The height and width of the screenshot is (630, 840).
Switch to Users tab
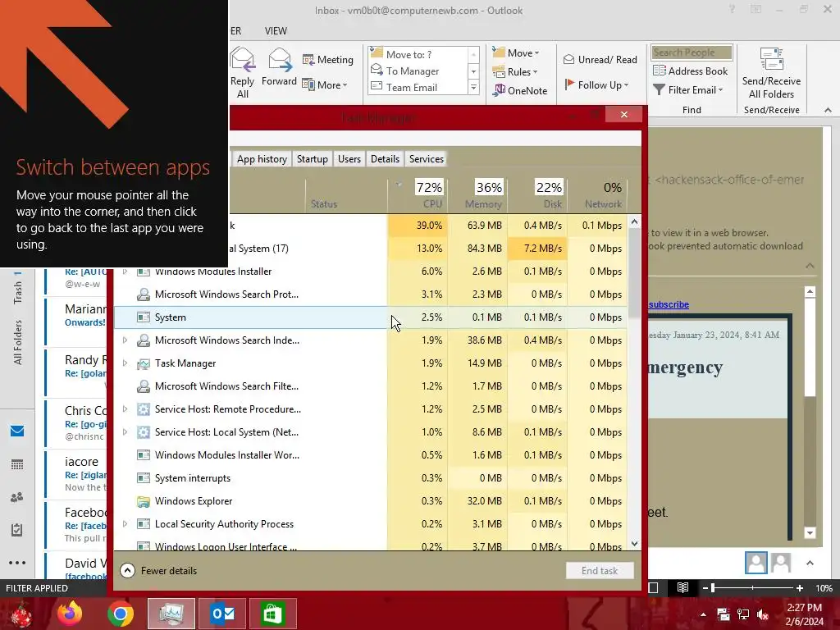(349, 159)
